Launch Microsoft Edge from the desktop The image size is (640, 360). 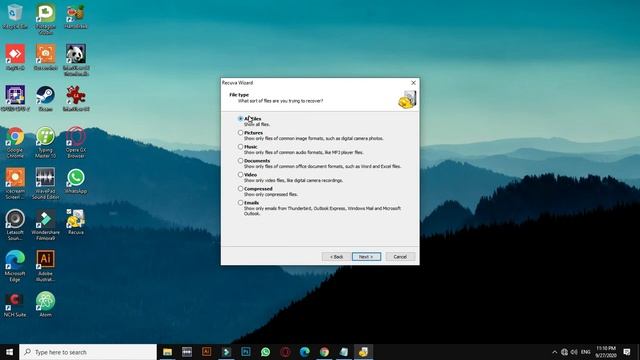pyautogui.click(x=15, y=266)
